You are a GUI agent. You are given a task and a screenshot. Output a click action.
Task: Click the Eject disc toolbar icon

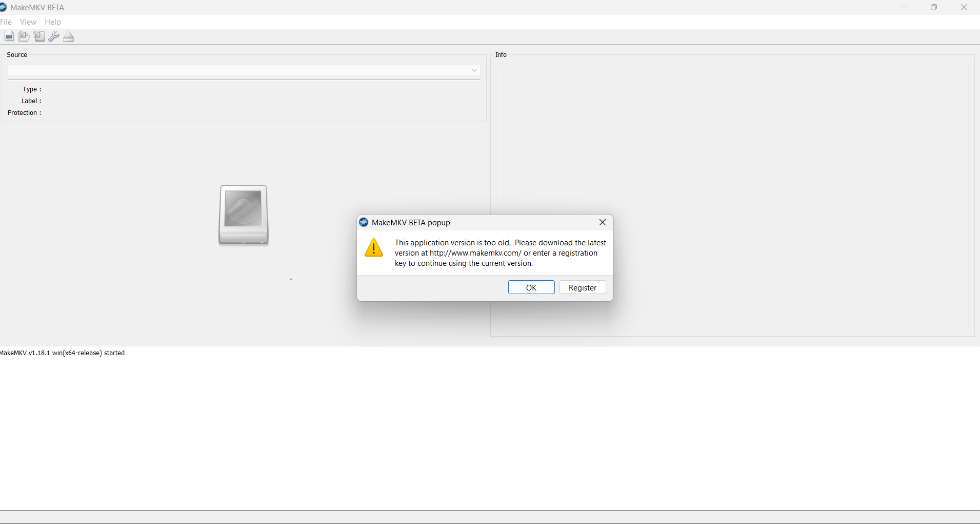[69, 36]
